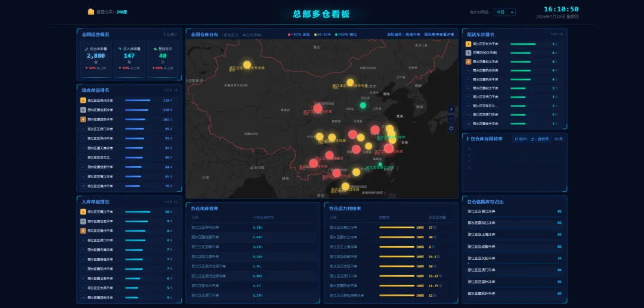This screenshot has height=308, width=644.
Task: Click the yellow marker in Inner Mongolia
Action: coord(350,82)
